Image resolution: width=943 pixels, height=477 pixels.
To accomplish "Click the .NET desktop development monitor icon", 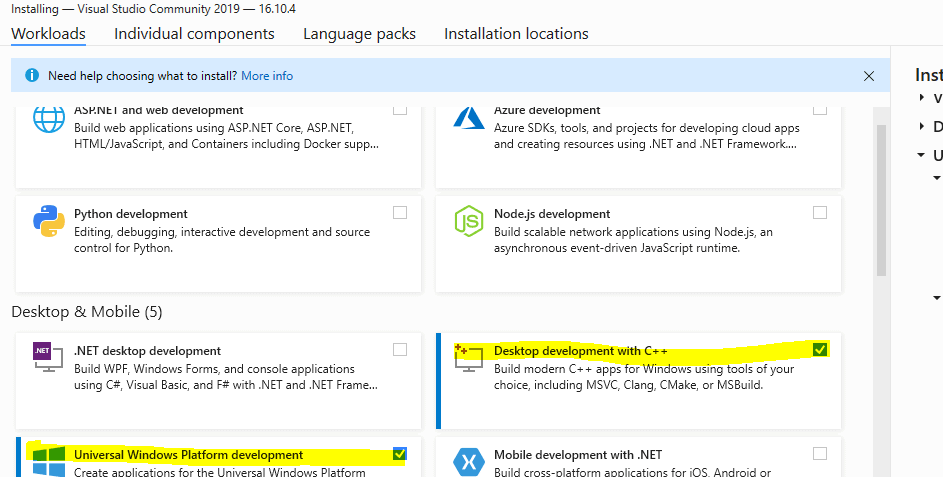I will point(49,357).
